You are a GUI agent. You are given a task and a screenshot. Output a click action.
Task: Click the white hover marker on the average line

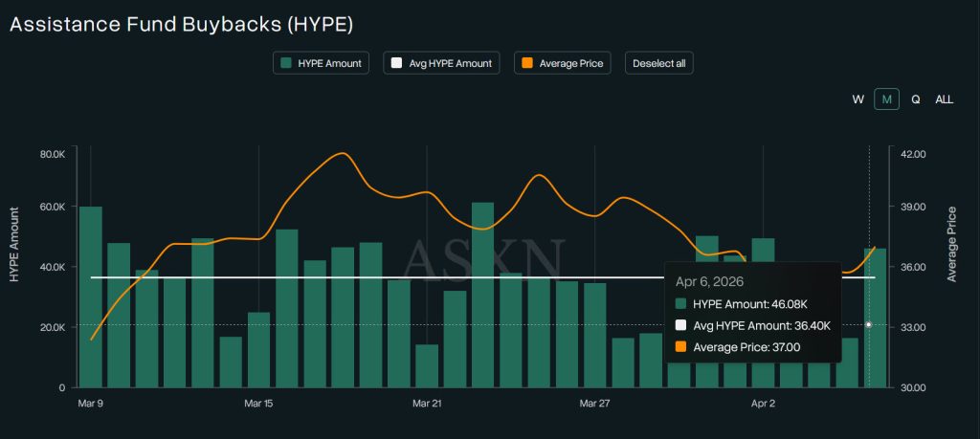pyautogui.click(x=868, y=325)
